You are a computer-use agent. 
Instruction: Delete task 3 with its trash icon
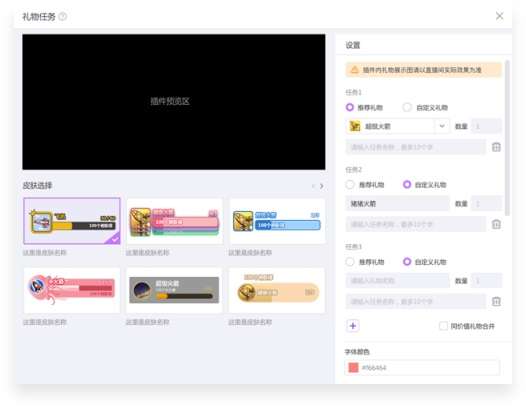[496, 301]
